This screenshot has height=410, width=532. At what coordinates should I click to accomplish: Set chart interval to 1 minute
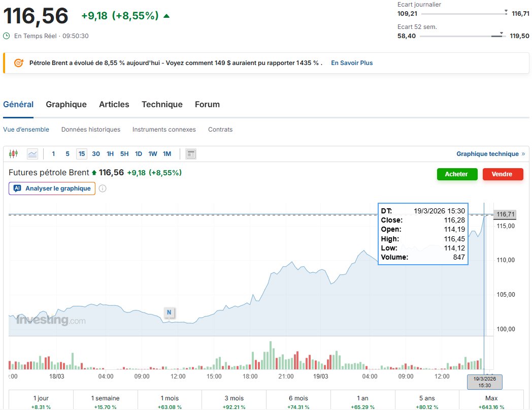tap(53, 154)
